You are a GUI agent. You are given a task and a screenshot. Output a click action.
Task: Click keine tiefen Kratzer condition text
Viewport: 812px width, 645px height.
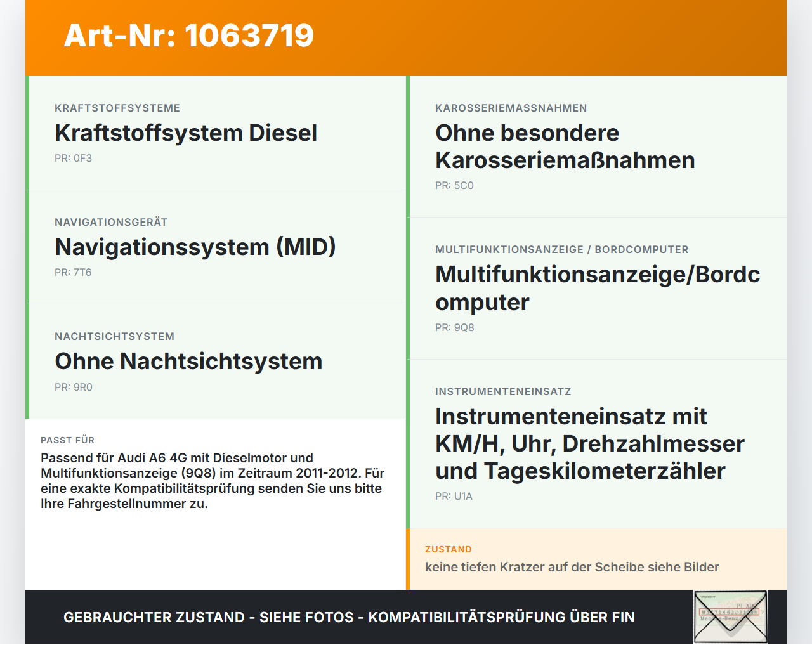coord(572,567)
